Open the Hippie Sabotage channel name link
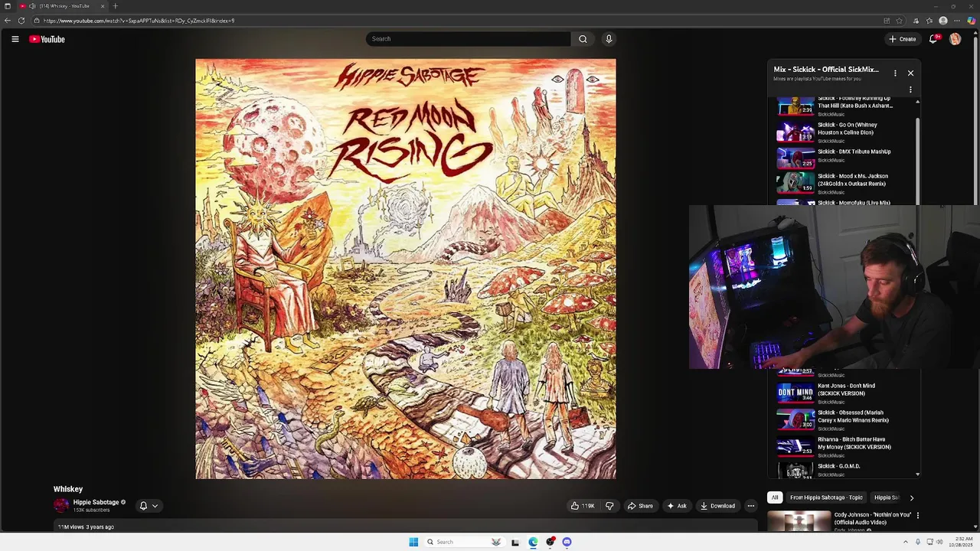The height and width of the screenshot is (551, 980). point(96,502)
